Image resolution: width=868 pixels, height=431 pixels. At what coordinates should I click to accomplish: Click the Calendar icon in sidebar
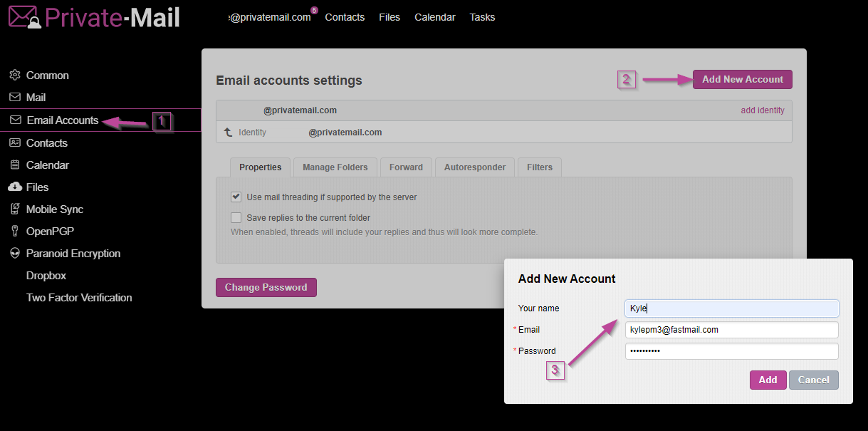14,165
